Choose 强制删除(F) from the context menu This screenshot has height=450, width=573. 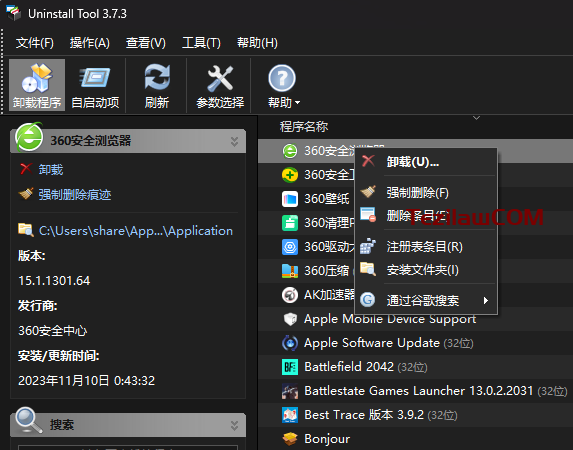(x=426, y=192)
